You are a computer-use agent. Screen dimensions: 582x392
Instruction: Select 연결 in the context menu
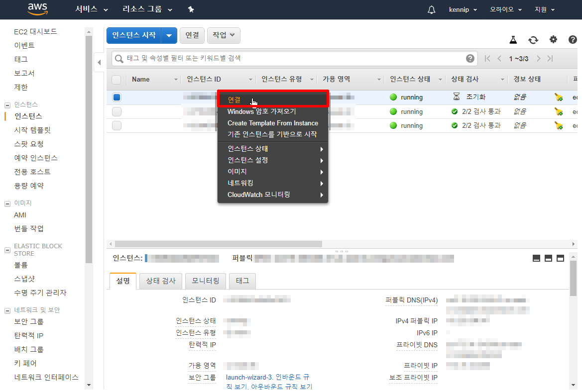(x=273, y=99)
